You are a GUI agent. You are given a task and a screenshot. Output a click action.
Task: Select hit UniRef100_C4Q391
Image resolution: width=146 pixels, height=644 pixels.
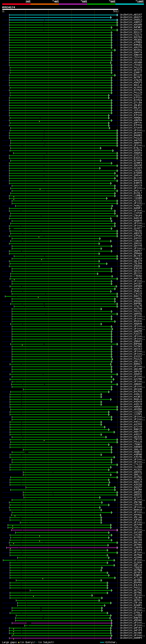point(131,170)
